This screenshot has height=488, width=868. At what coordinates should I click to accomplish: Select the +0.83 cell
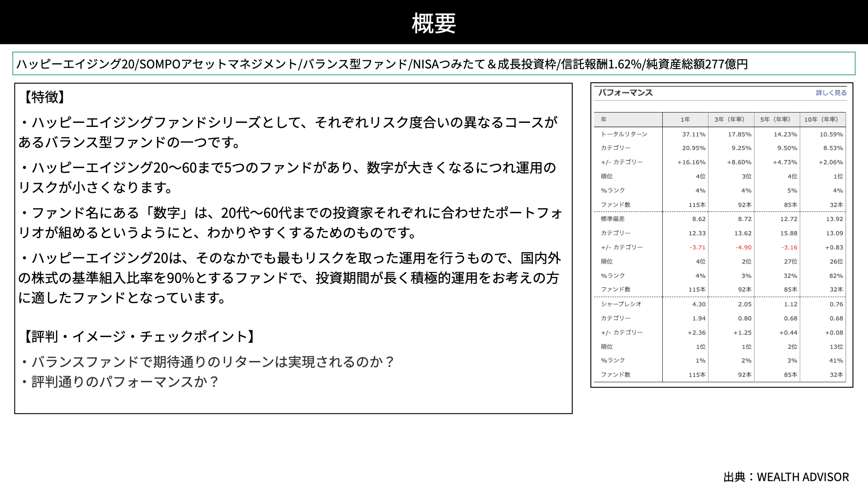tap(834, 247)
